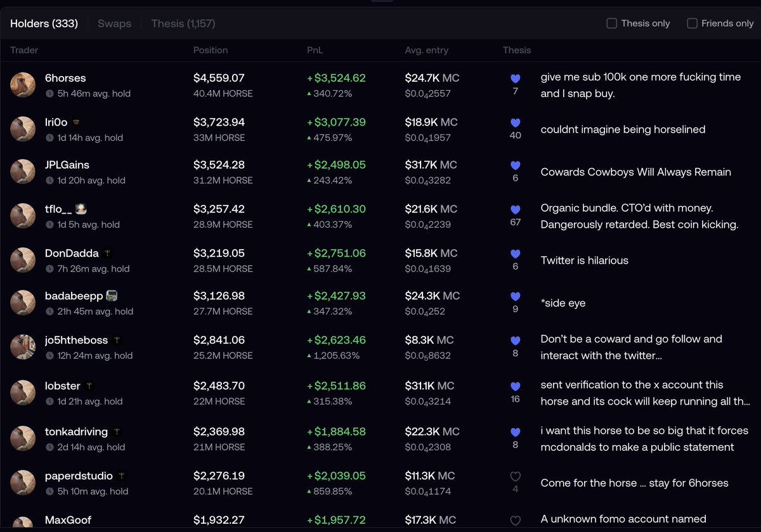Click position value $2,276.19

coord(219,476)
